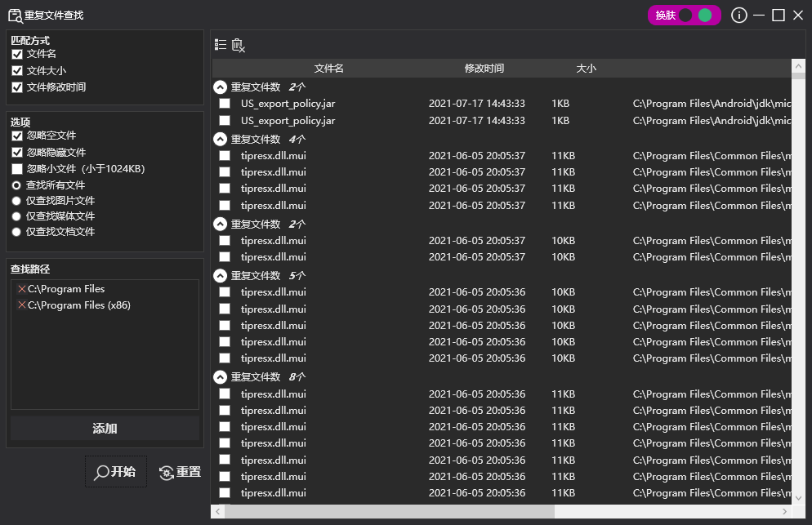Select the 仅查找图片文件 radio option

pos(18,200)
